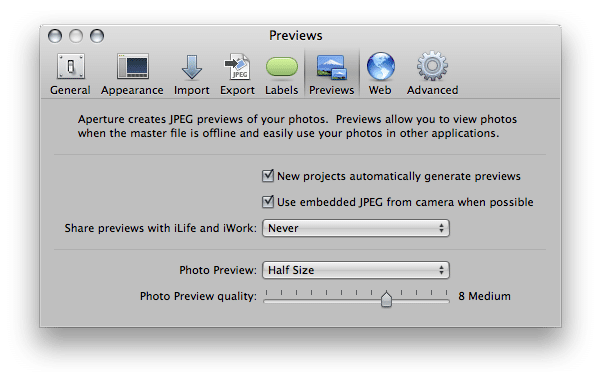Screen dimensions: 601x382
Task: Minimize the Previews preferences window
Action: (x=76, y=36)
